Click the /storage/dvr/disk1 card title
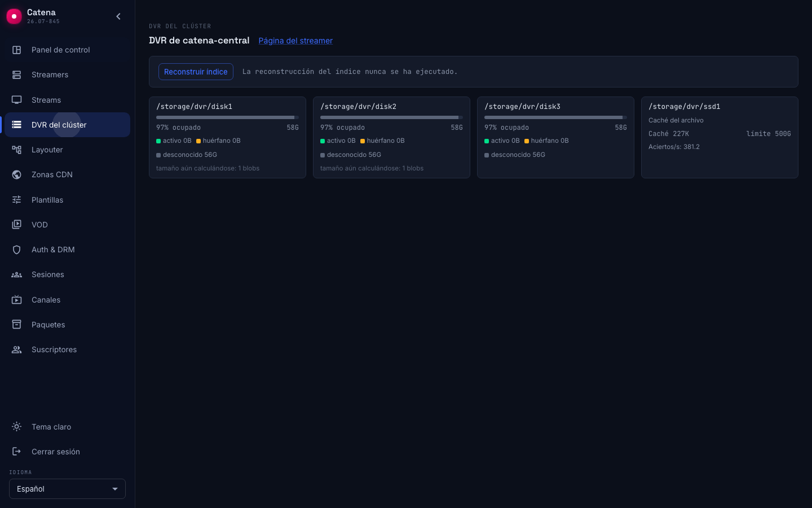 pos(194,107)
